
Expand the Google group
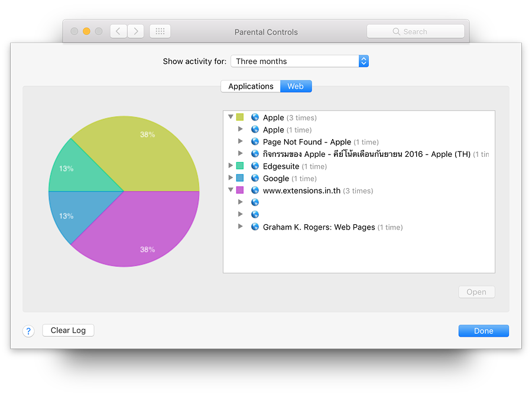231,177
